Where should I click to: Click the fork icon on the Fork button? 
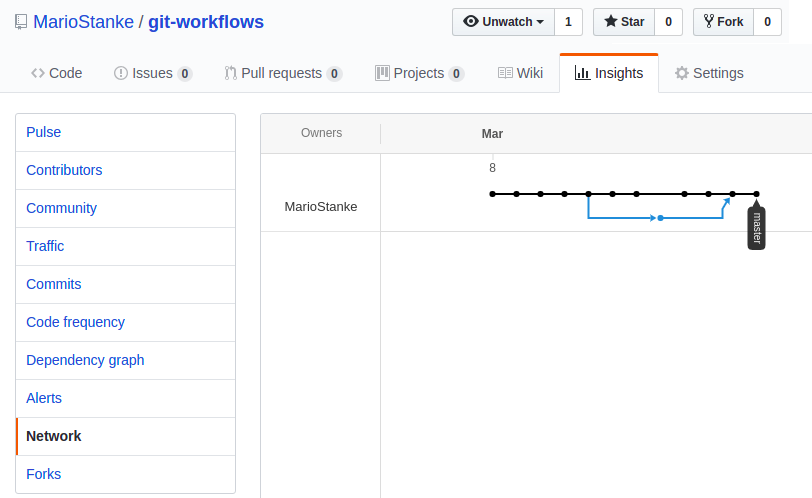click(x=709, y=21)
